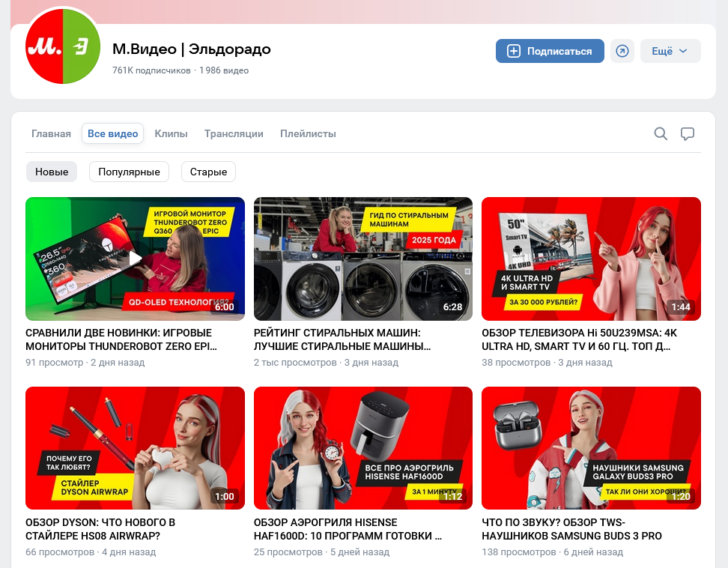Open the Клипы tab

point(171,133)
